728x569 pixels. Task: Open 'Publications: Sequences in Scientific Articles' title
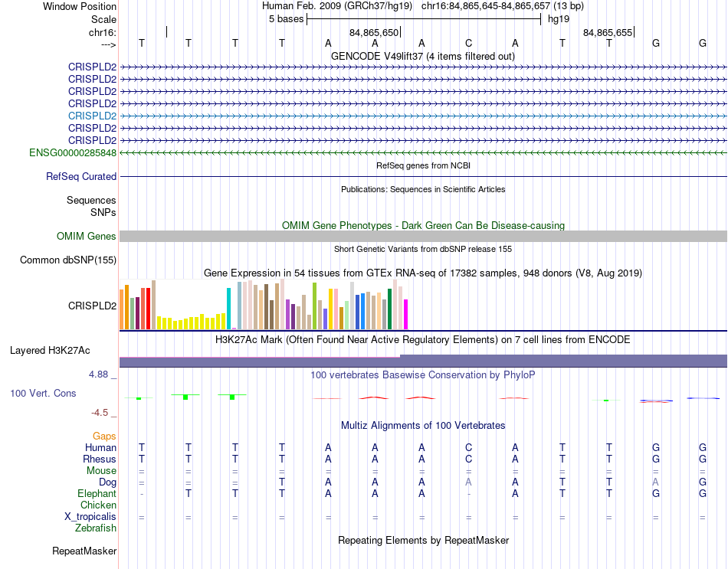point(423,189)
